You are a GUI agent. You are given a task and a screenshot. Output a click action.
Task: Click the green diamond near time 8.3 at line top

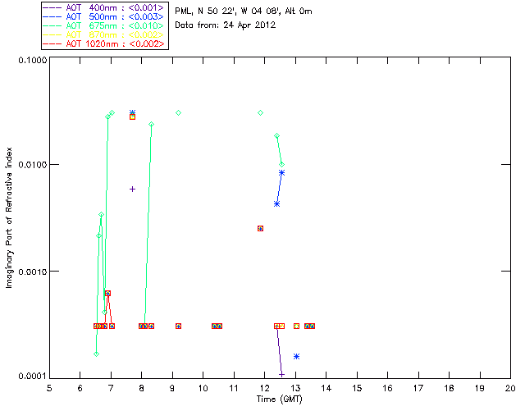[x=151, y=124]
